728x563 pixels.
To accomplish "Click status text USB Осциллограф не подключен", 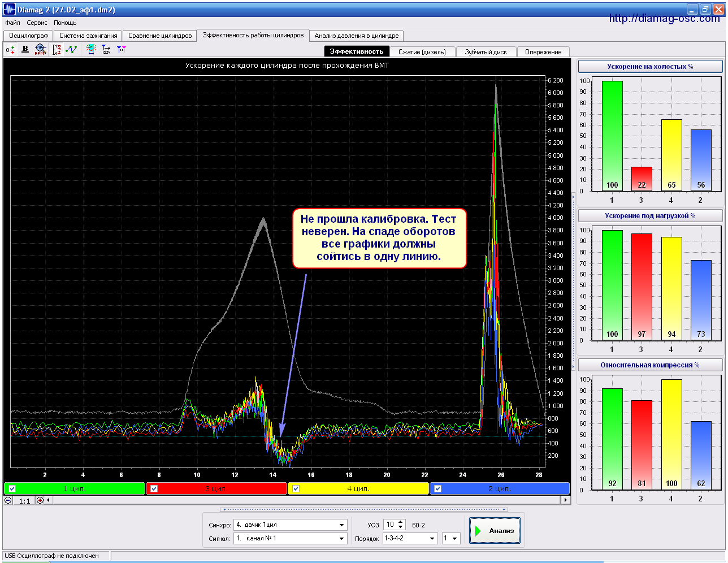I will pyautogui.click(x=51, y=556).
